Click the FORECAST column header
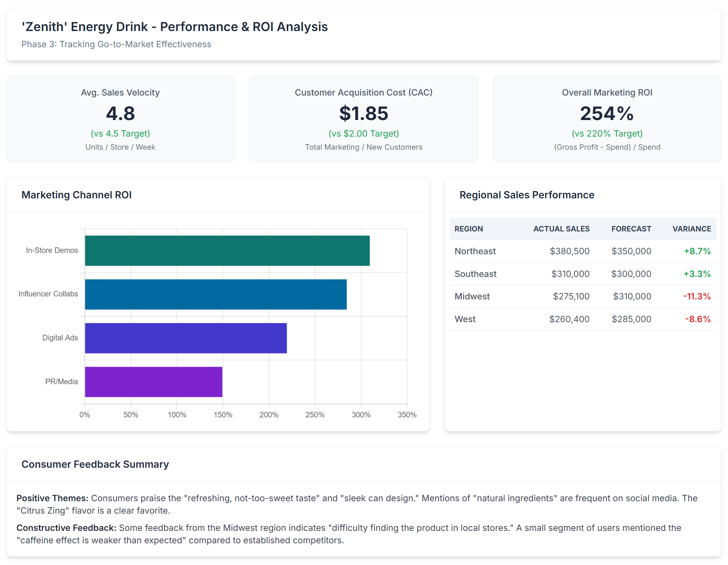Image resolution: width=728 pixels, height=565 pixels. pos(631,229)
